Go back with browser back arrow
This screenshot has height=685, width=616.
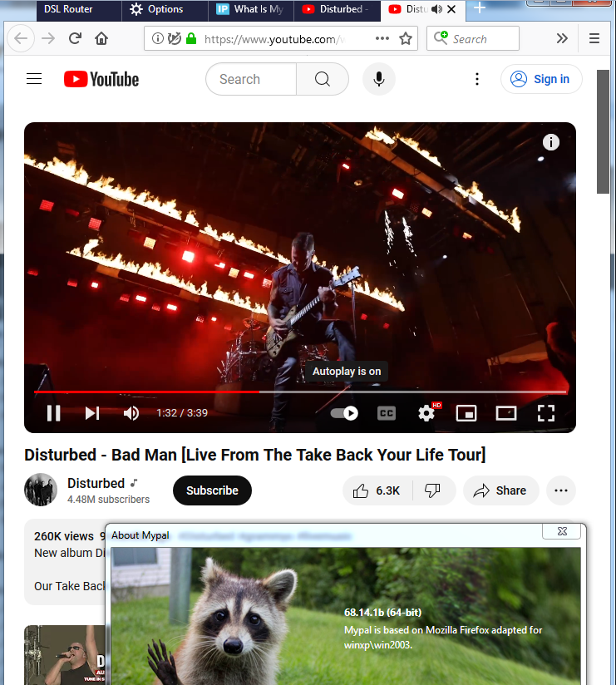[x=21, y=39]
